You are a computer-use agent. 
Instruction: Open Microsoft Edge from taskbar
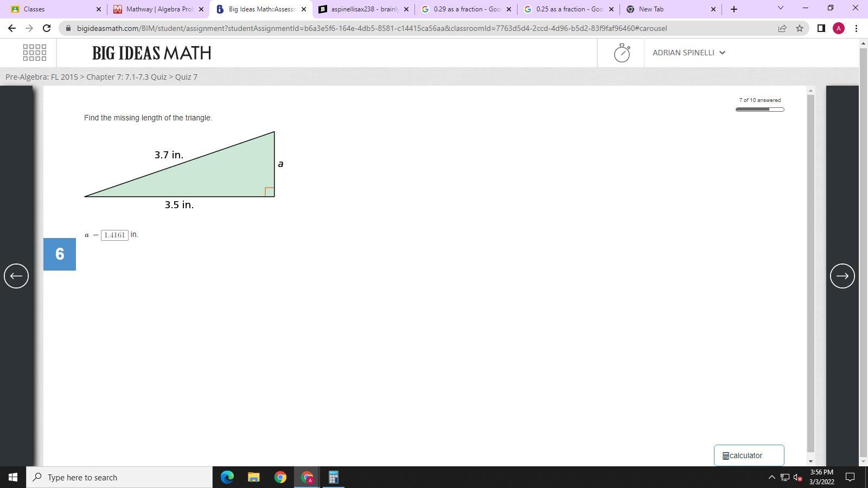[x=227, y=477]
